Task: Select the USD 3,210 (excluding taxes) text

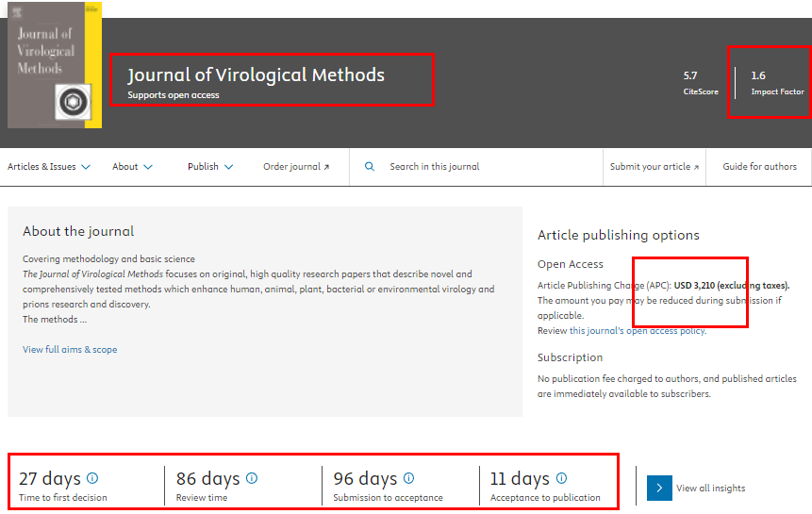Action: coord(732,285)
